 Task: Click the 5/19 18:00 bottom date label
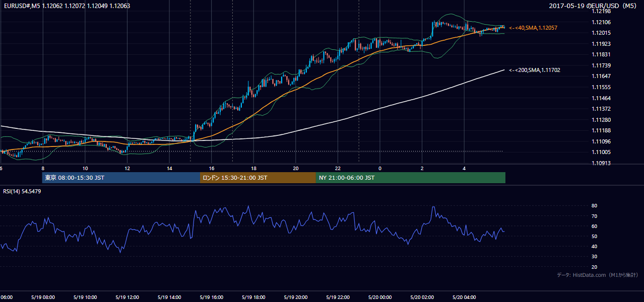pyautogui.click(x=253, y=297)
